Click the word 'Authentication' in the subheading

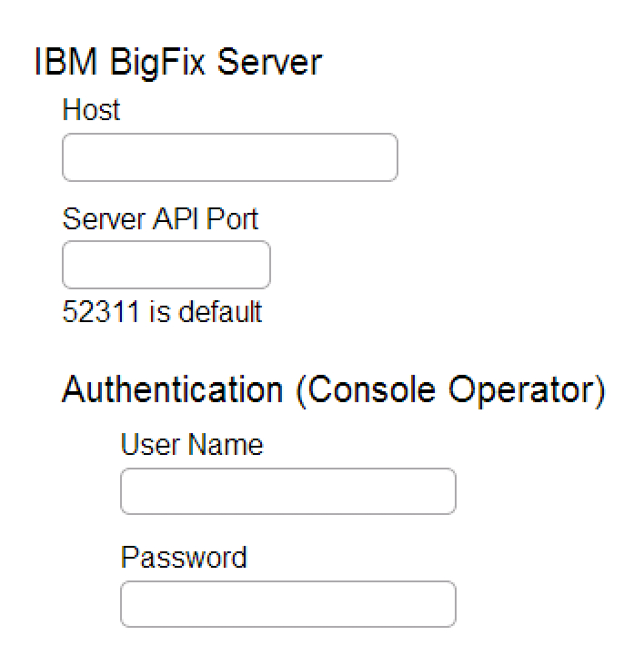(x=172, y=389)
